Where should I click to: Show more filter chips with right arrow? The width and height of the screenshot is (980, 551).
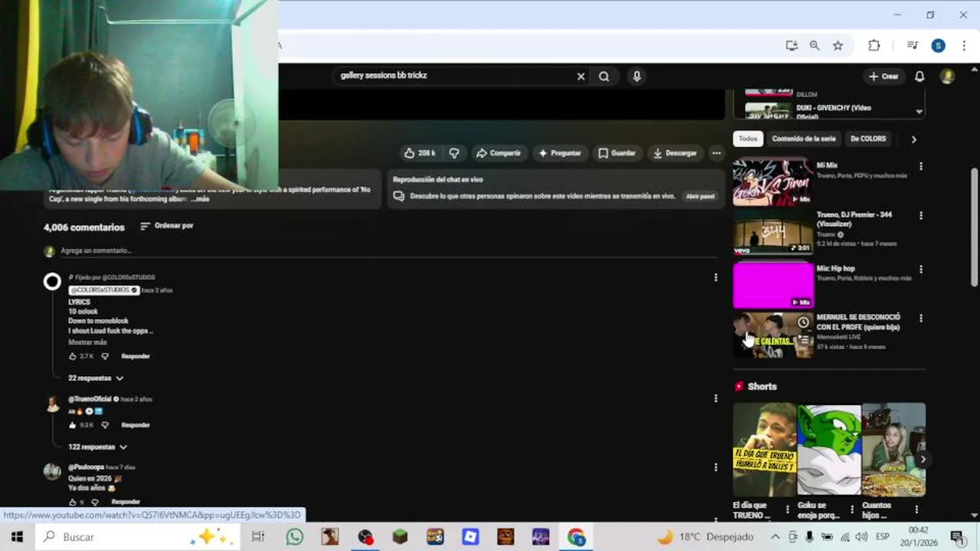913,139
